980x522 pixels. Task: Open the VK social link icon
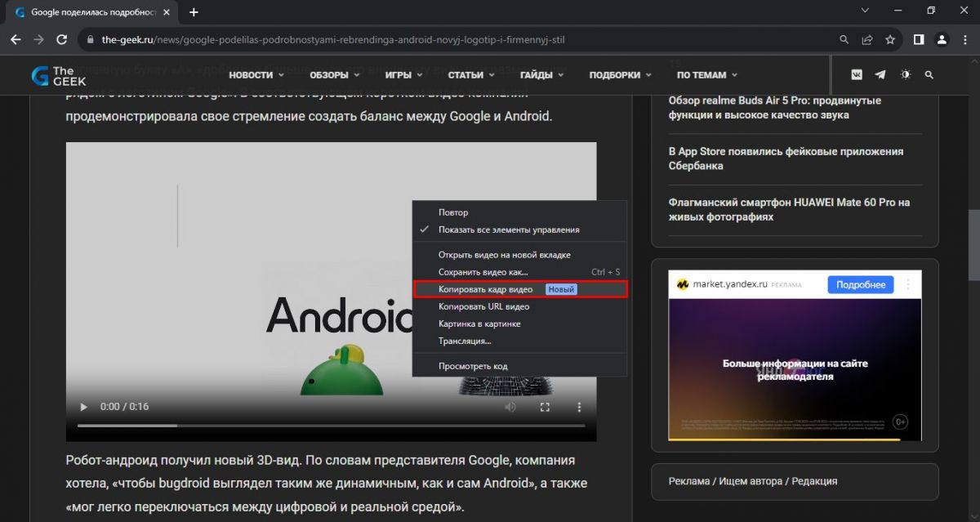[x=857, y=74]
